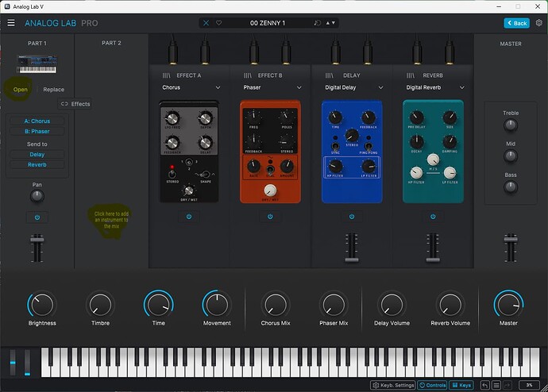Toggle the Delay effect power button
This screenshot has height=392, width=548.
[350, 216]
